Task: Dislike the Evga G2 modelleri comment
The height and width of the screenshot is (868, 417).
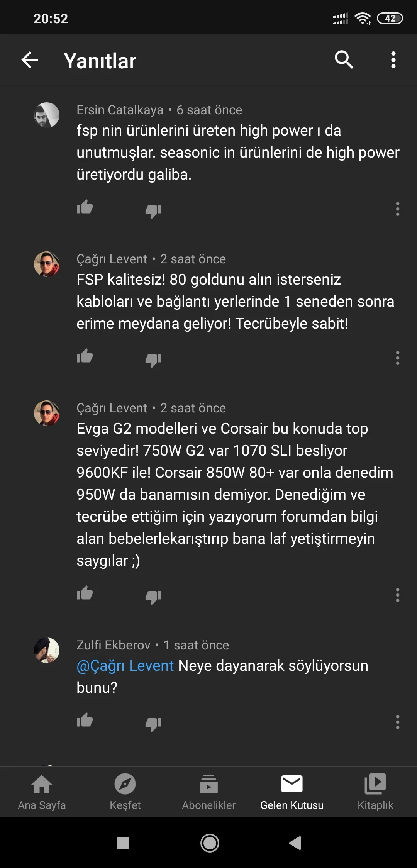Action: [x=153, y=597]
